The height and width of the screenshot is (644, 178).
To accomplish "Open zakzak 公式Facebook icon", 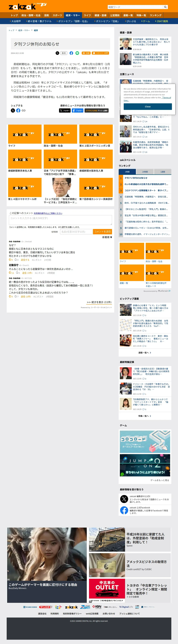I will point(124,510).
